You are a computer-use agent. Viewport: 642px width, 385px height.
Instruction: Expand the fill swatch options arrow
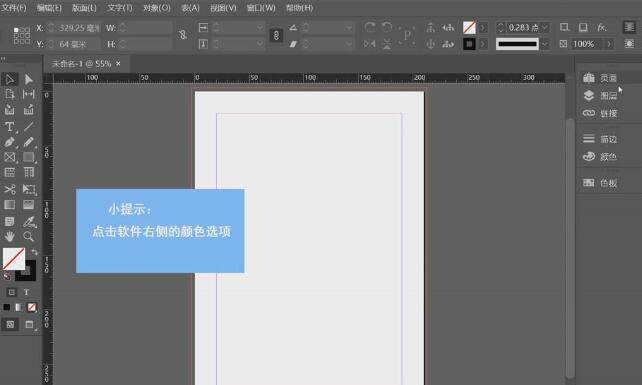(483, 27)
